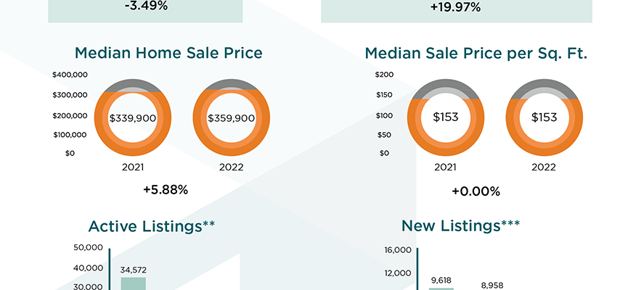Click the 2021 $339,900 donut chart

(133, 117)
